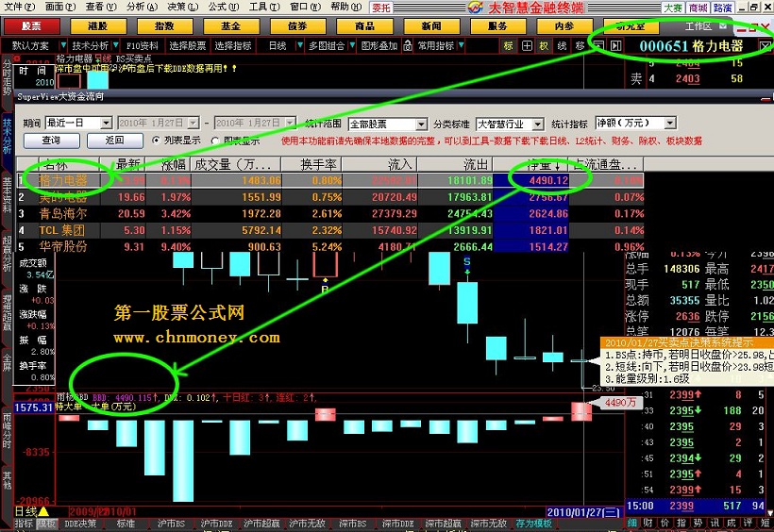
Task: Click the 选择股票 toolbar button
Action: pyautogui.click(x=188, y=46)
